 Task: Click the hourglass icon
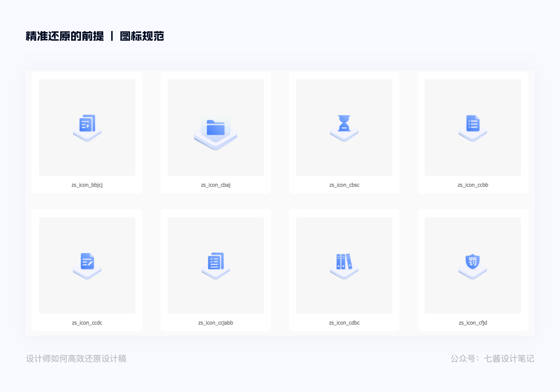pos(344,123)
